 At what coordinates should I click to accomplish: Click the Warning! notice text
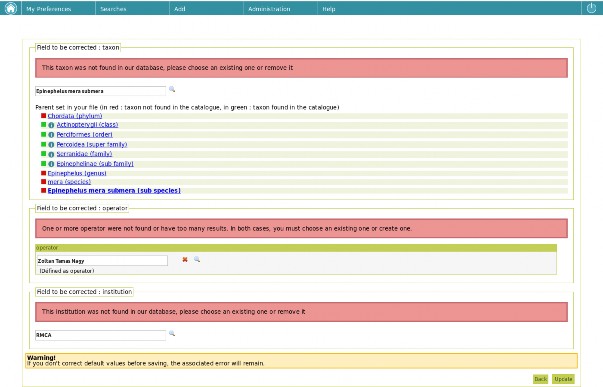tap(41, 357)
